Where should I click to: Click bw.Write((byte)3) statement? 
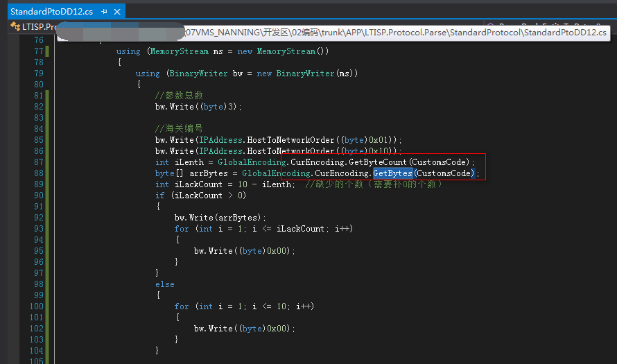198,107
